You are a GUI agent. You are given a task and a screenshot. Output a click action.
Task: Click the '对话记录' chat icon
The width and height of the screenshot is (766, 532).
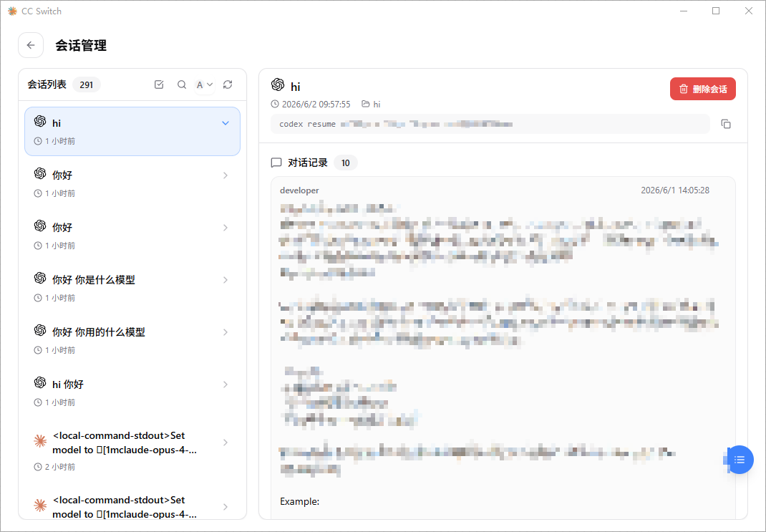[x=276, y=163]
